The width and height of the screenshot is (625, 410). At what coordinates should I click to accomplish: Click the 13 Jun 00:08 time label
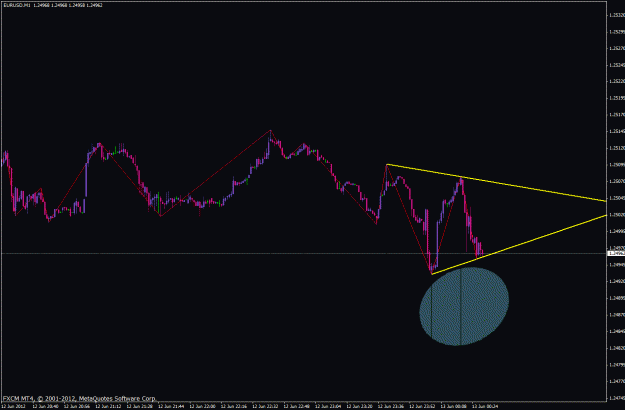tap(454, 406)
